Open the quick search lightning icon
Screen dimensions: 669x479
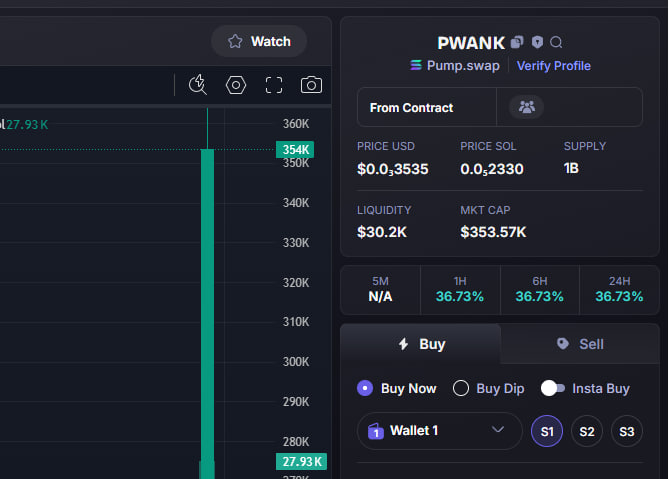pyautogui.click(x=198, y=84)
